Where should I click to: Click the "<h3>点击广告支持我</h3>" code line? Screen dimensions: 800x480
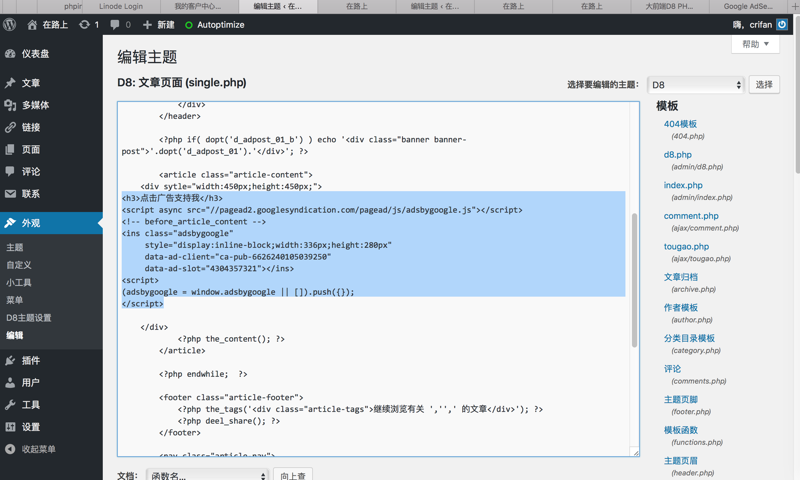[x=172, y=198]
